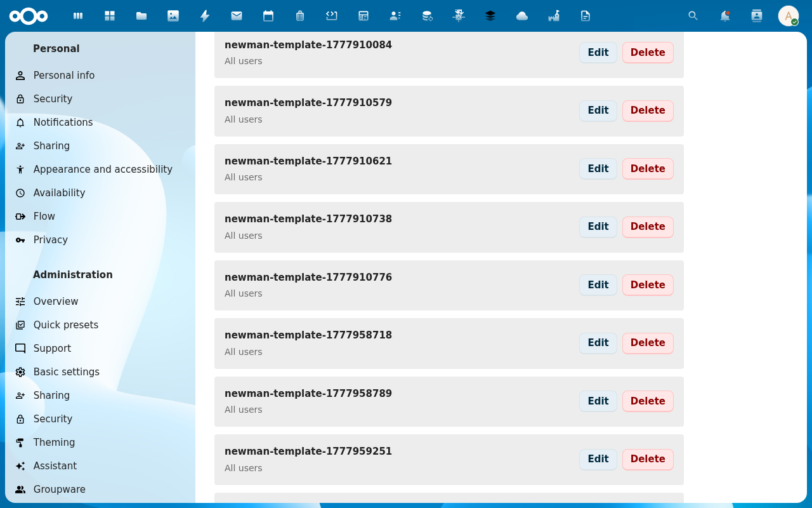Open Flow settings

click(100, 217)
